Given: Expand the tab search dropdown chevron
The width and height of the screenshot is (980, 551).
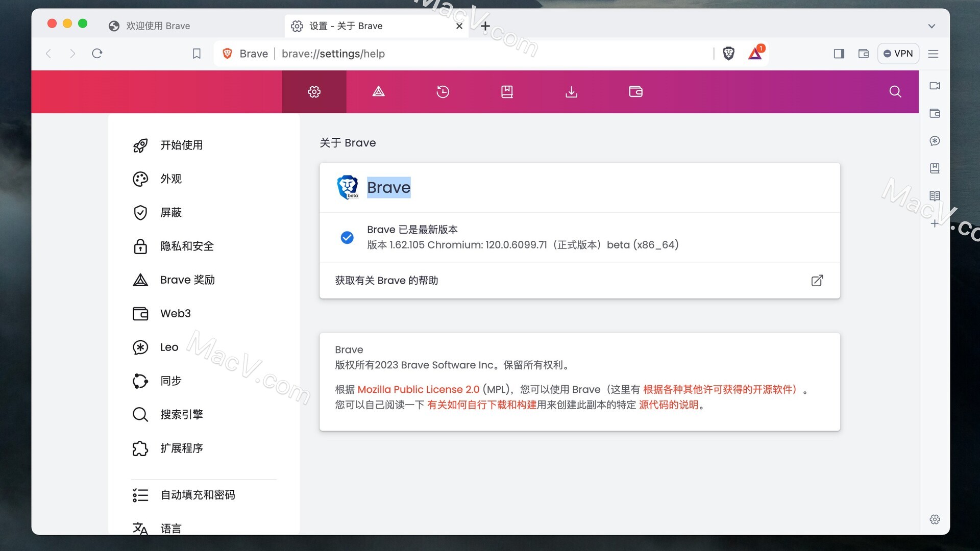Looking at the screenshot, I should coord(932,26).
